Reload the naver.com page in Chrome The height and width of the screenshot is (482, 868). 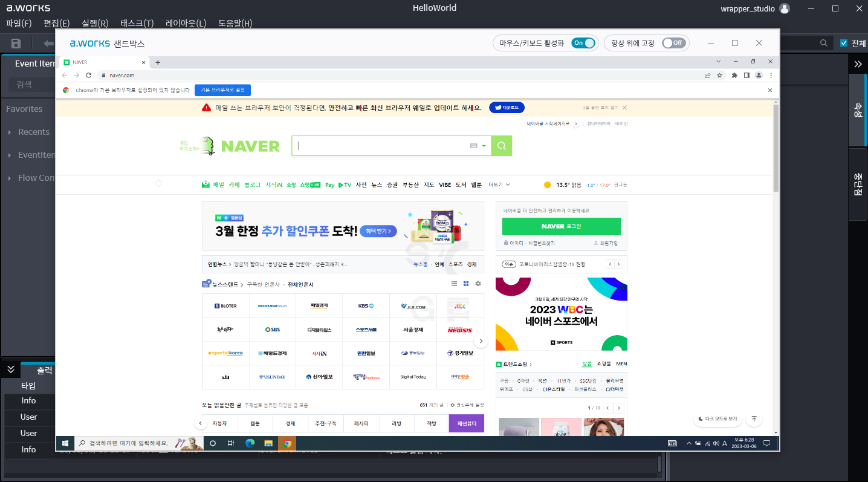pyautogui.click(x=89, y=75)
